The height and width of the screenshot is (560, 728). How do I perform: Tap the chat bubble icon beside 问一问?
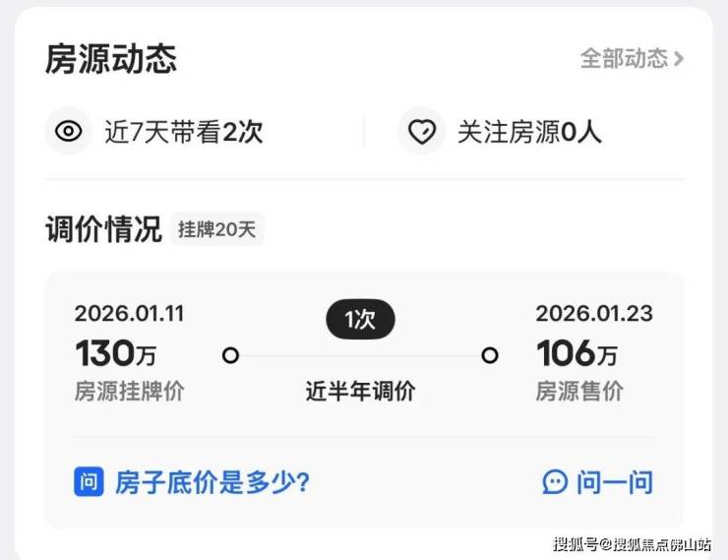(555, 481)
